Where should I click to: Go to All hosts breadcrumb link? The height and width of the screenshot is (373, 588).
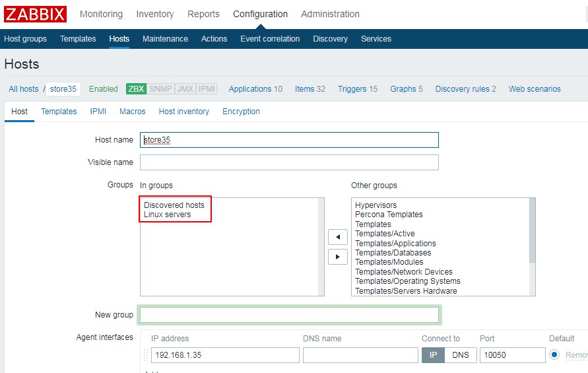pos(24,89)
